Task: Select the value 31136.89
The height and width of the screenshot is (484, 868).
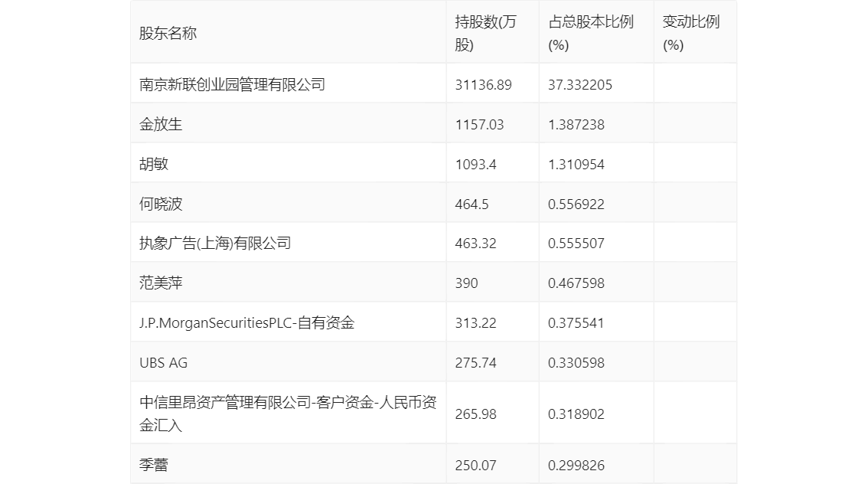Action: (483, 85)
